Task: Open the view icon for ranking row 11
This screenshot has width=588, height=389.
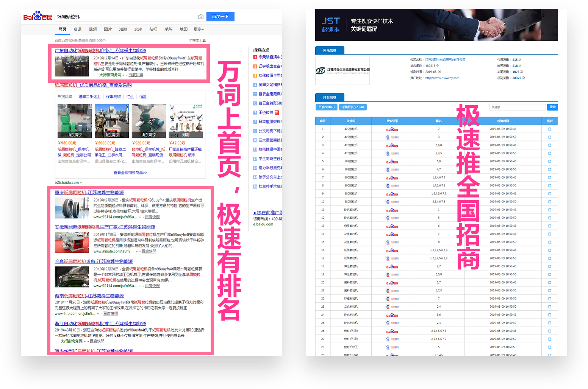Action: [550, 210]
